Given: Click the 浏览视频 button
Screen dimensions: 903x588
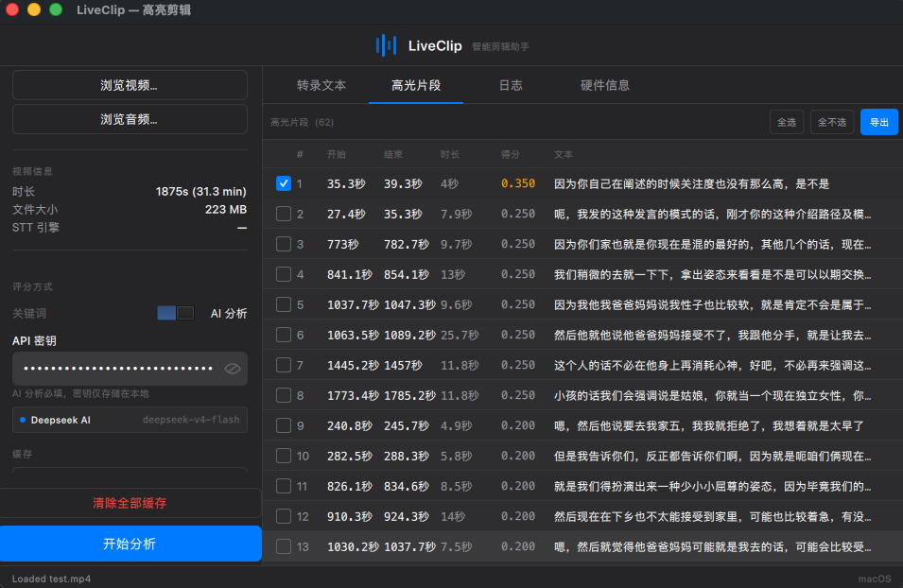Looking at the screenshot, I should tap(130, 85).
